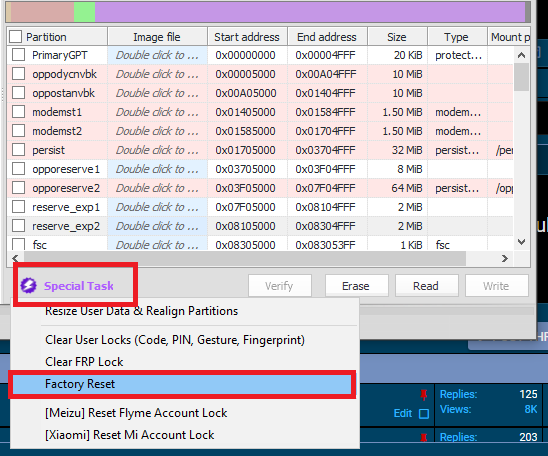This screenshot has width=548, height=456.
Task: Check the reserve_exp1 partition checkbox
Action: [18, 207]
